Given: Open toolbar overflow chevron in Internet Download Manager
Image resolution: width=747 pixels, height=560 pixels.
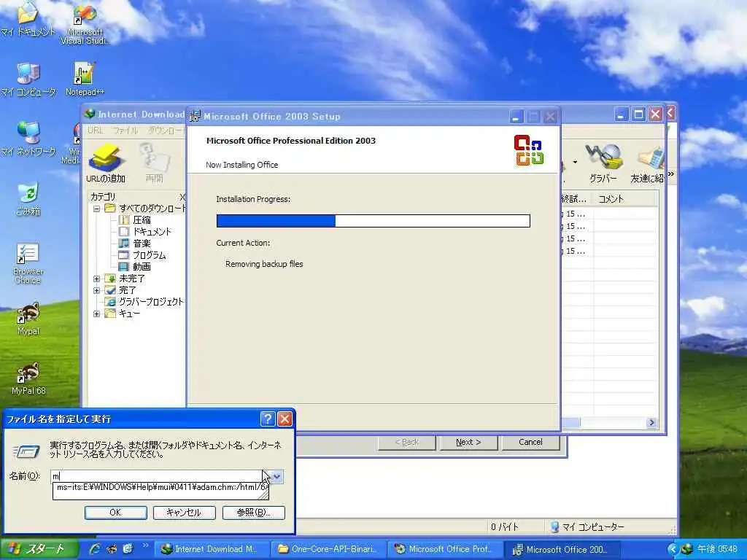Looking at the screenshot, I should tap(671, 174).
